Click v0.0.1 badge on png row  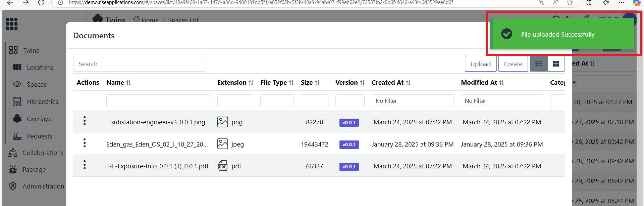coord(349,123)
